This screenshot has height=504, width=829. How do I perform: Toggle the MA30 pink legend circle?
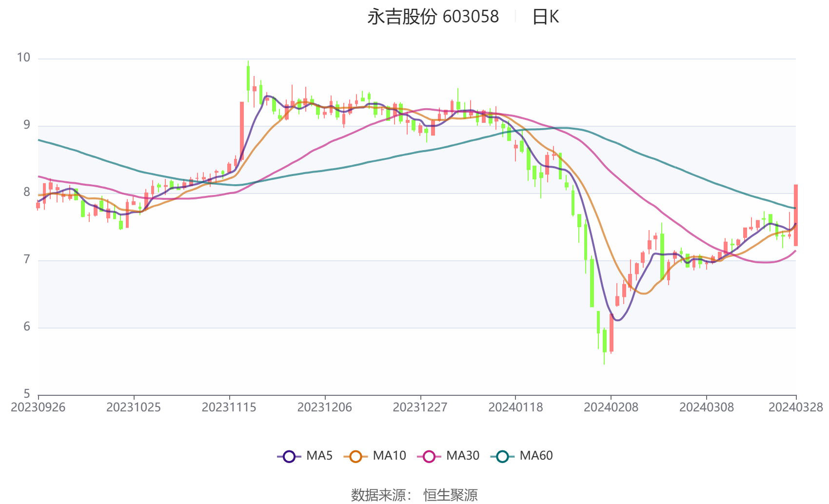[x=429, y=456]
